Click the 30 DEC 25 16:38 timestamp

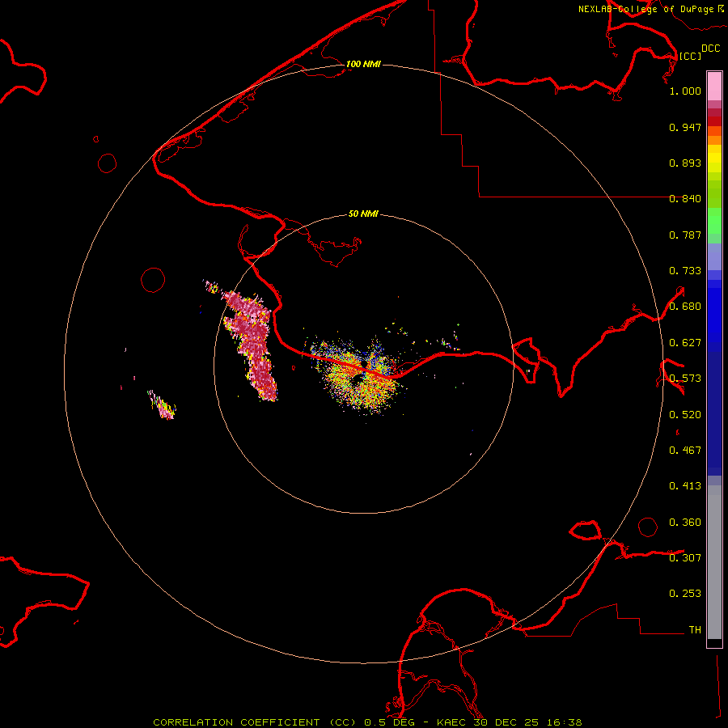coord(528,722)
